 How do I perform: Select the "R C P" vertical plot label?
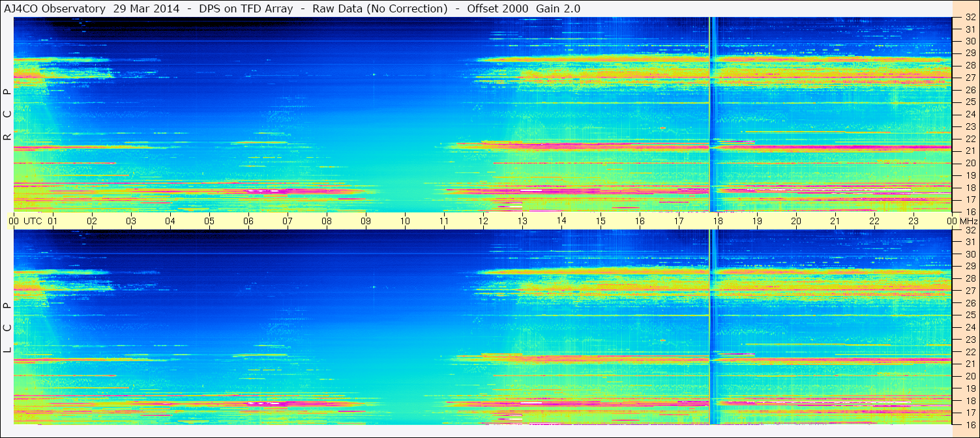tap(7, 115)
